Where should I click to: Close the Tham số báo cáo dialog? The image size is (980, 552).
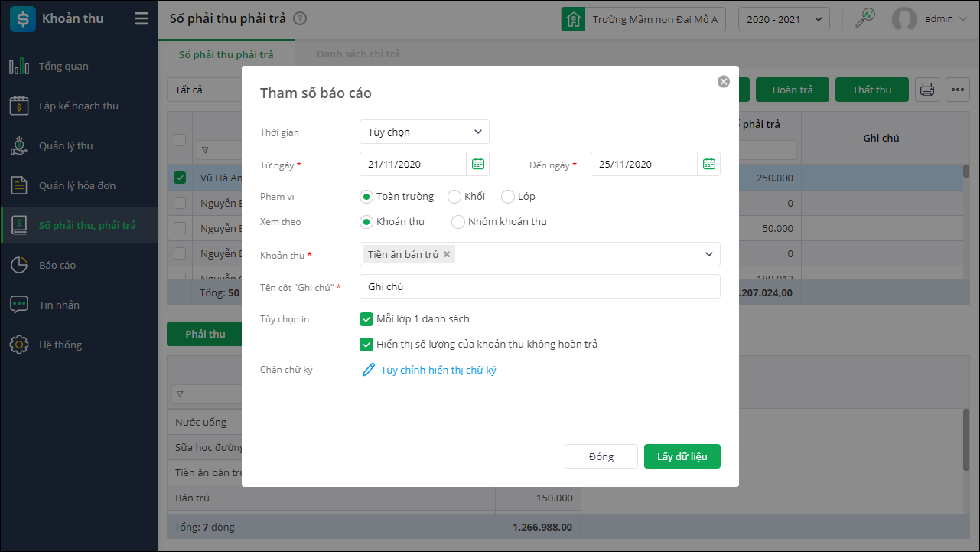click(x=724, y=82)
